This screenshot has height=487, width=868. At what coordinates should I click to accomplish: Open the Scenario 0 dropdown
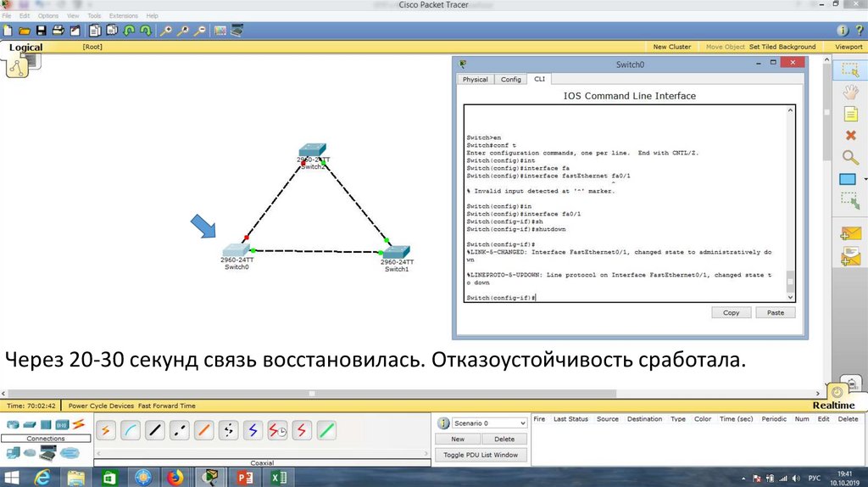point(489,423)
